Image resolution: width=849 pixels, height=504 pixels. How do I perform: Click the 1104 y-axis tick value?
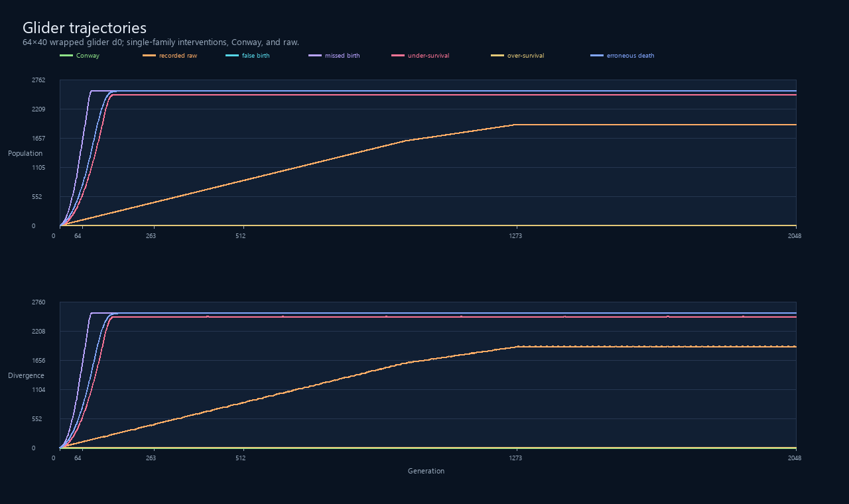(38, 390)
